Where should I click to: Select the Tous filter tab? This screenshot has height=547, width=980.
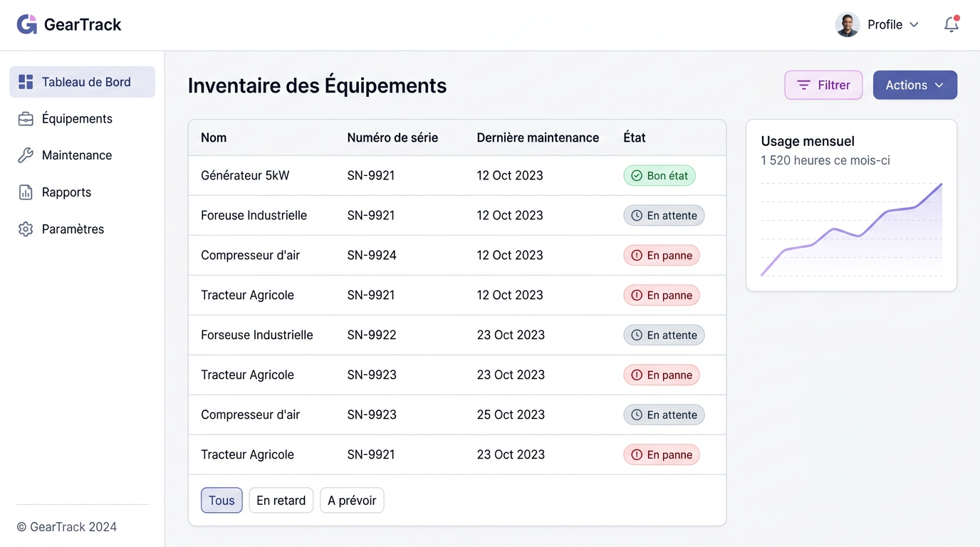click(221, 501)
